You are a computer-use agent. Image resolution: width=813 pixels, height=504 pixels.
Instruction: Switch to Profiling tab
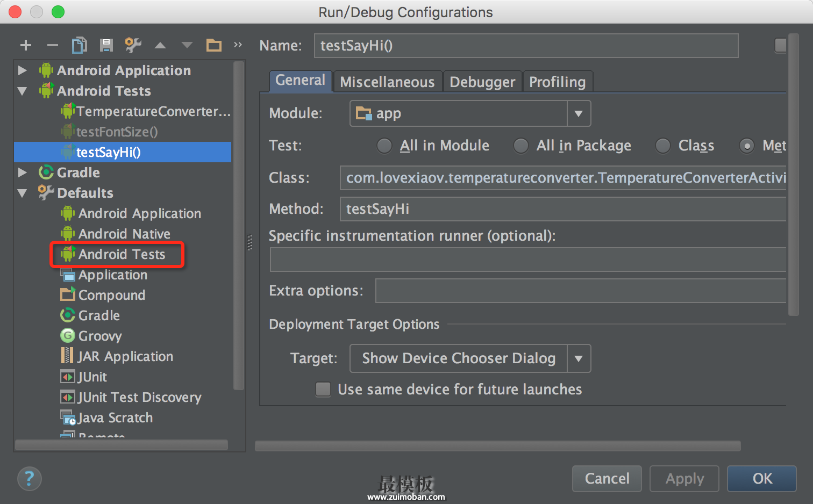[557, 82]
